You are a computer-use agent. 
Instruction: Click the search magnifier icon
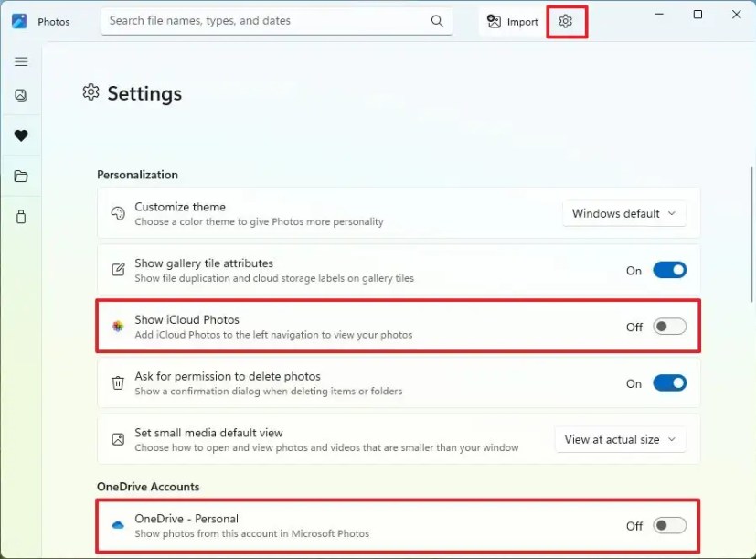click(x=438, y=21)
